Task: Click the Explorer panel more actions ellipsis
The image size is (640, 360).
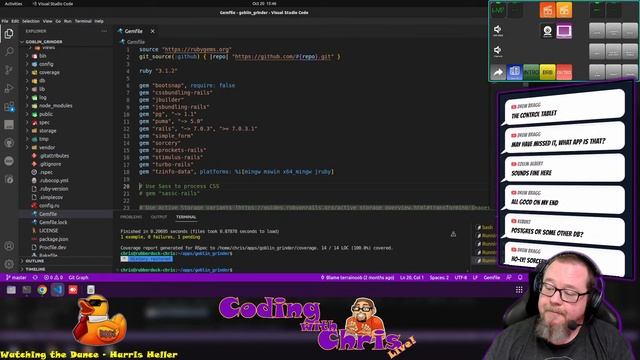Action: [x=104, y=31]
